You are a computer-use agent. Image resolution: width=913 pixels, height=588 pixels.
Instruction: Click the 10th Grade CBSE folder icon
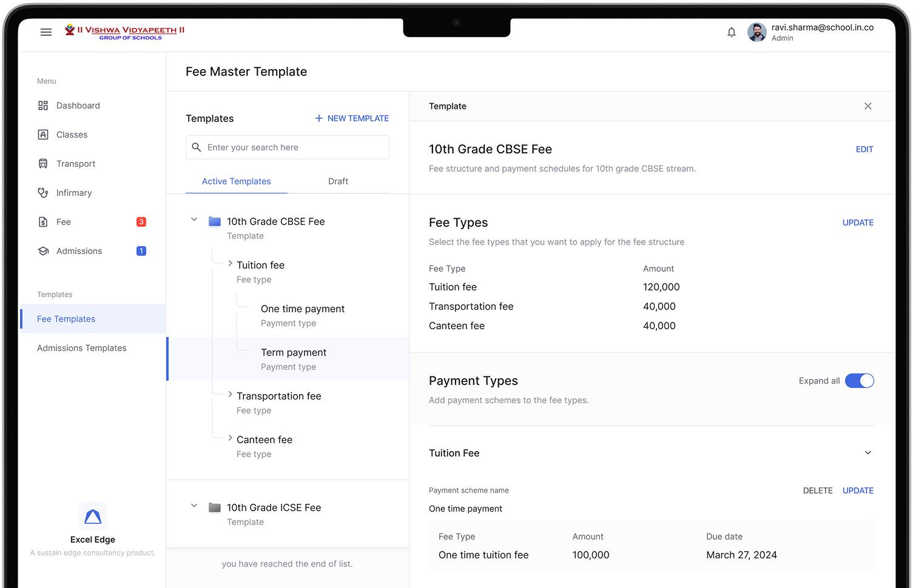coord(215,221)
